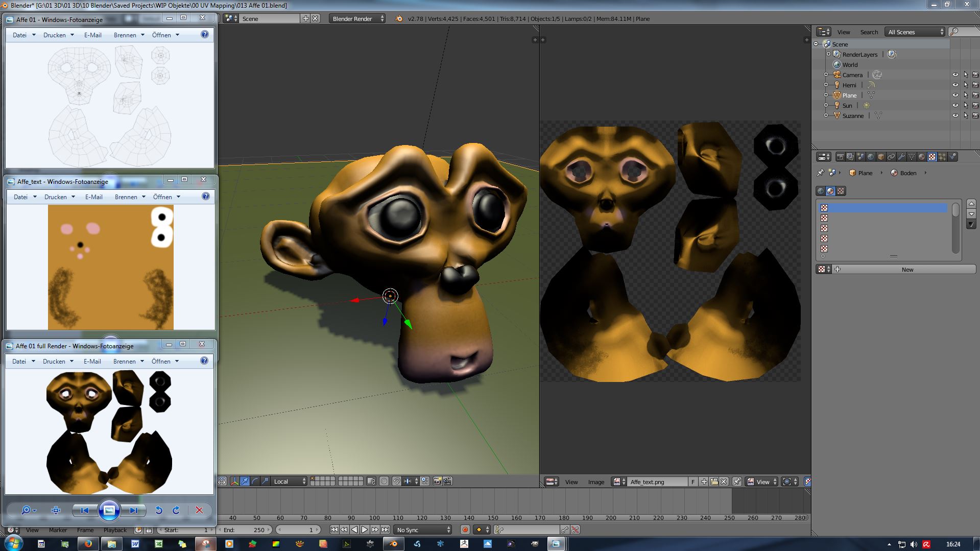Open the physics properties tab
This screenshot has height=551, width=980.
click(x=952, y=157)
